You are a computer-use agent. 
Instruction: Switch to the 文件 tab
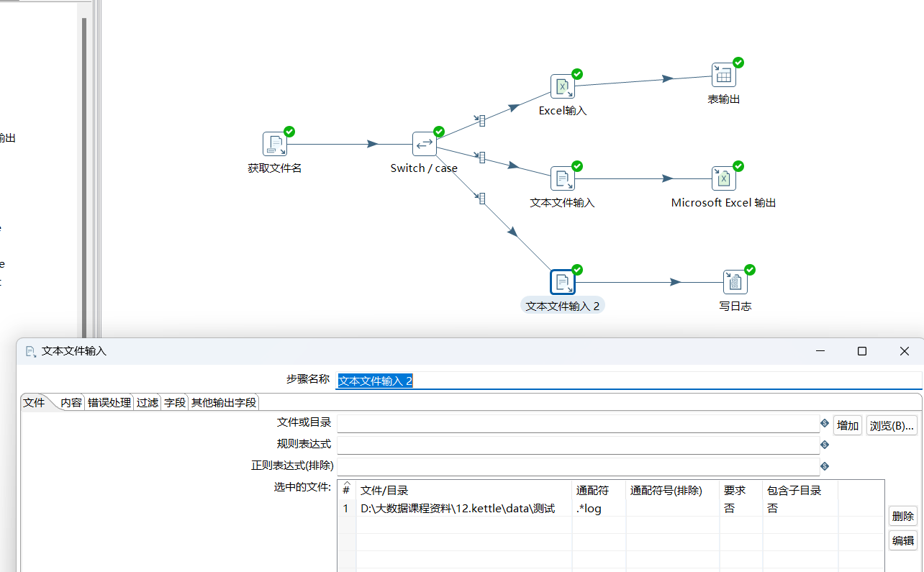pyautogui.click(x=34, y=403)
